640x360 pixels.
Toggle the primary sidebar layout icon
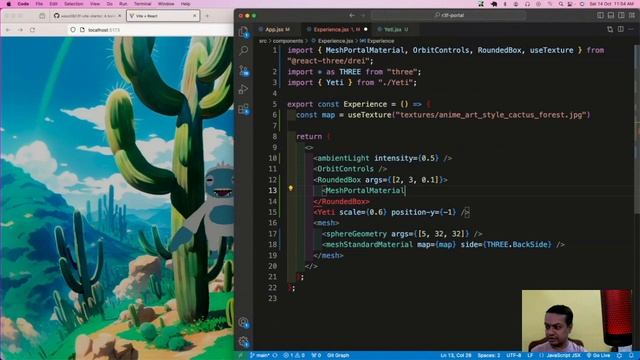click(x=600, y=16)
